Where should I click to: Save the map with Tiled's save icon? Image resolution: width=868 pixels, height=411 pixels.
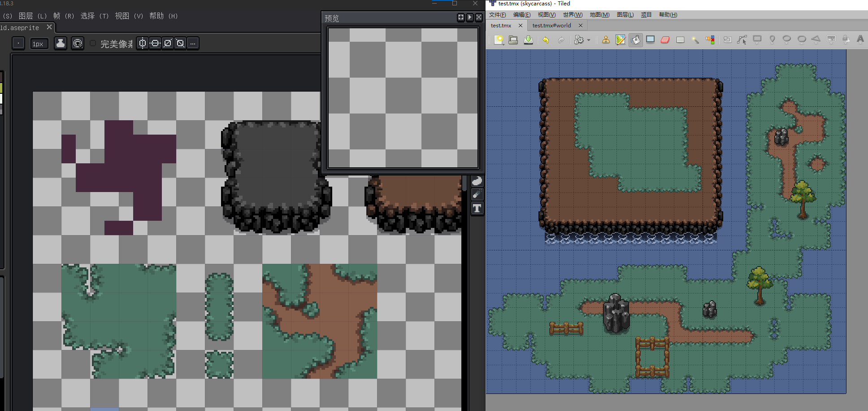pos(529,40)
